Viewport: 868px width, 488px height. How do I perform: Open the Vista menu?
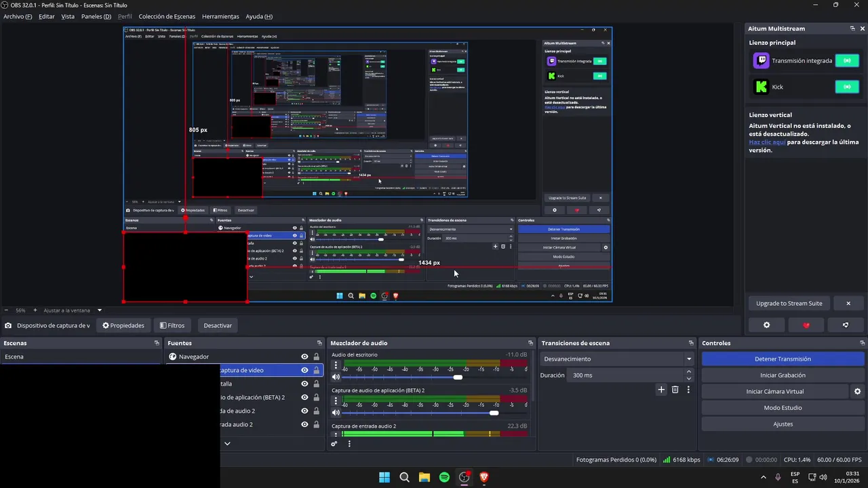(68, 16)
